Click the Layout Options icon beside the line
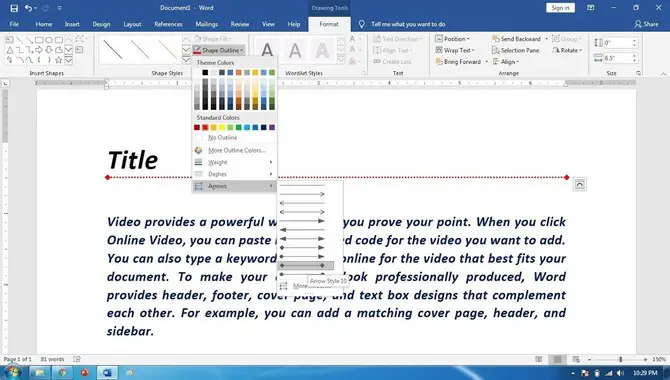Viewport: 670px width, 380px height. click(579, 184)
